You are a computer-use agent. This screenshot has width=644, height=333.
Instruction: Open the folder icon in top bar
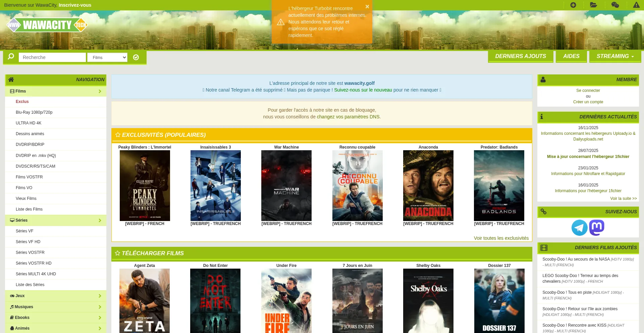tap(593, 5)
